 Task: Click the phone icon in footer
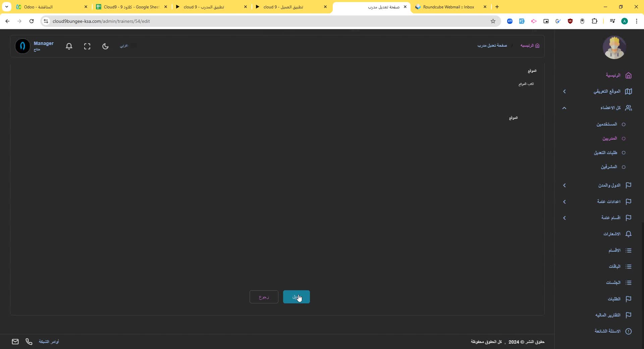[29, 342]
